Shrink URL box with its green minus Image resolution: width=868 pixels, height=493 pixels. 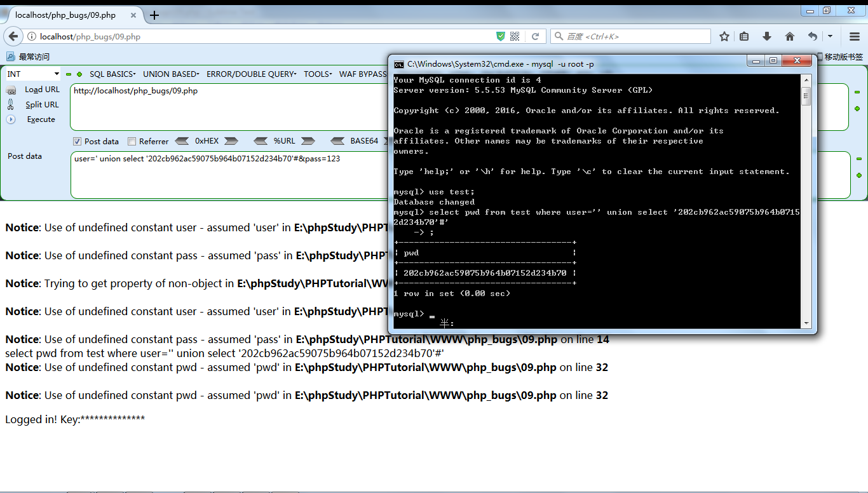(857, 92)
